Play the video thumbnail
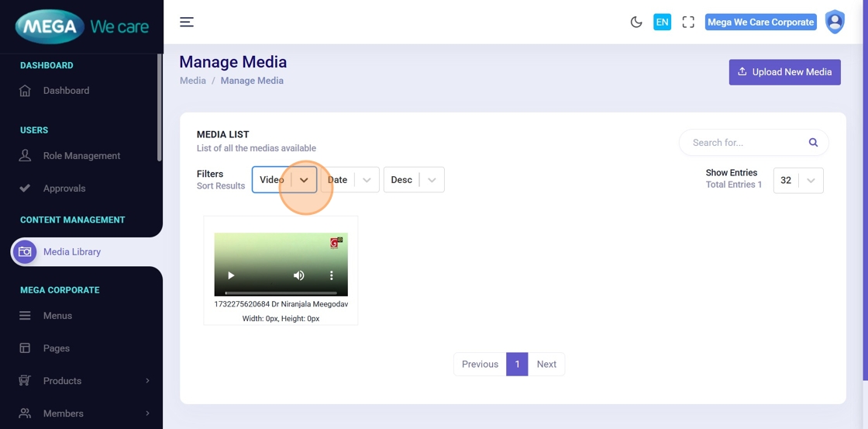This screenshot has height=429, width=868. click(231, 275)
